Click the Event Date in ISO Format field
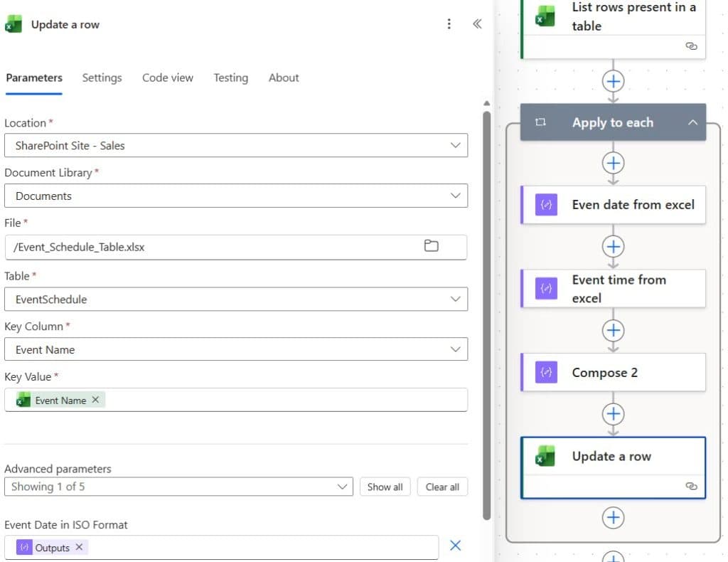Image resolution: width=728 pixels, height=562 pixels. pos(222,548)
